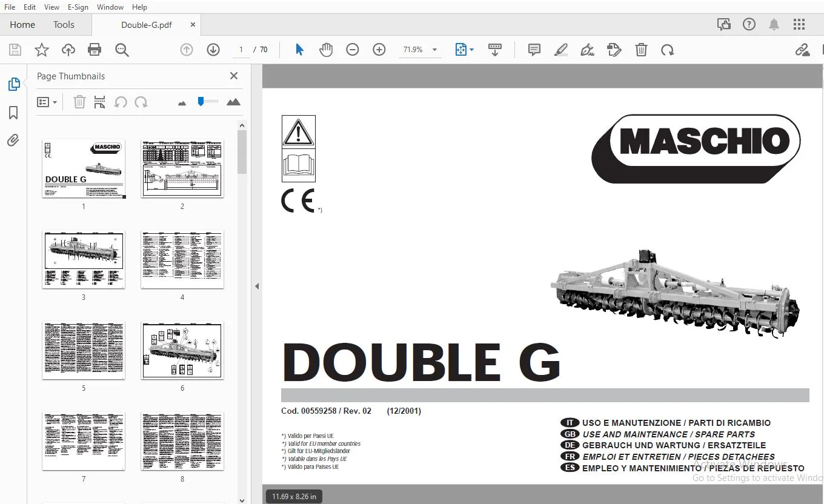Open the Window menu

click(110, 7)
